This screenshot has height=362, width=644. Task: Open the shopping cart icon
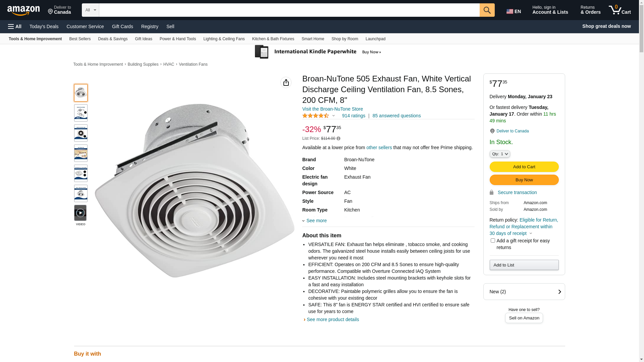click(620, 10)
